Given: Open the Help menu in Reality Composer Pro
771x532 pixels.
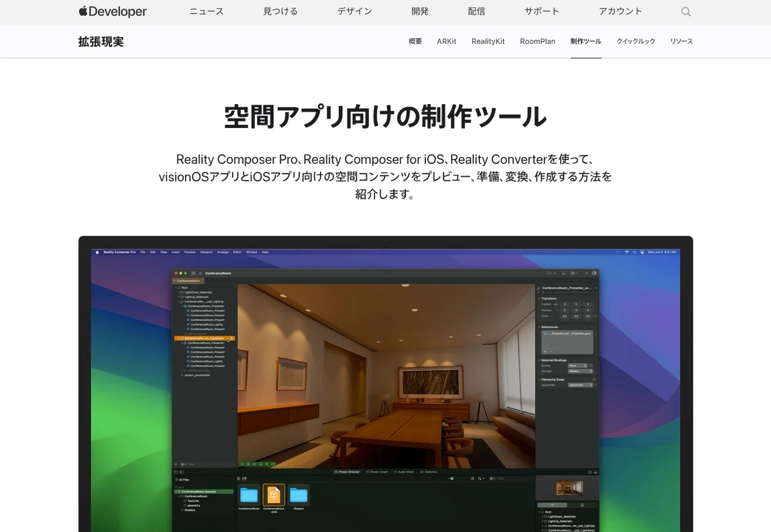Looking at the screenshot, I should point(265,252).
